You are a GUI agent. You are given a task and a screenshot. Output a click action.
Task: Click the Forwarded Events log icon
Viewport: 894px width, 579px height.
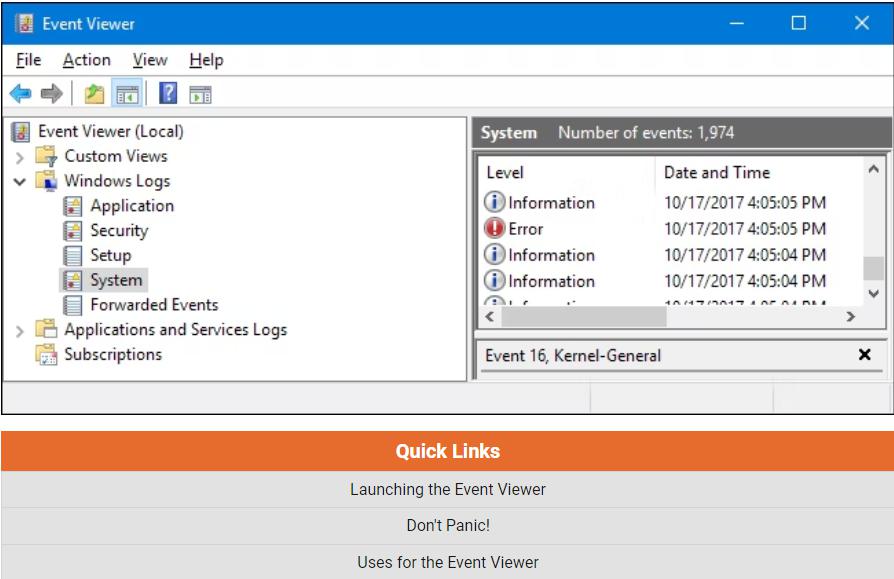pos(72,305)
